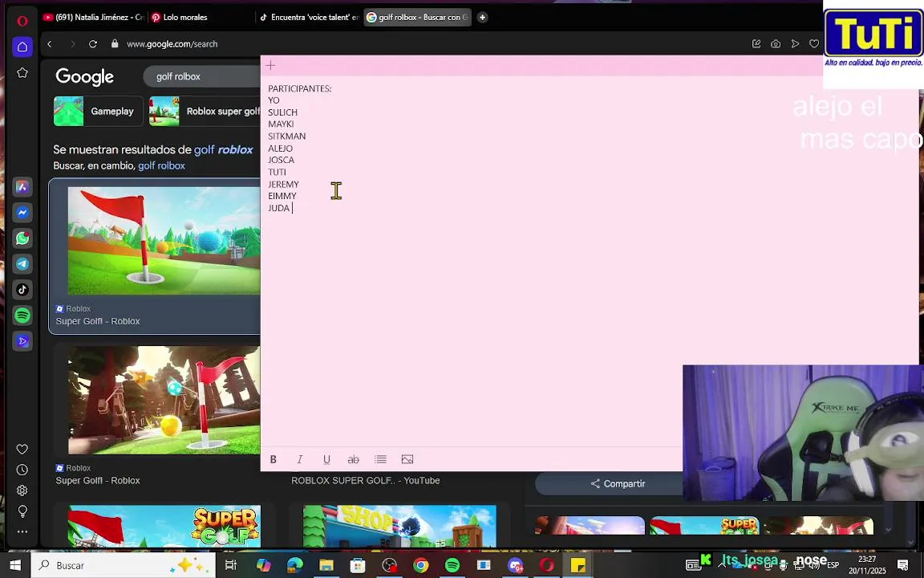Click the share page icon in address bar

pos(756,43)
